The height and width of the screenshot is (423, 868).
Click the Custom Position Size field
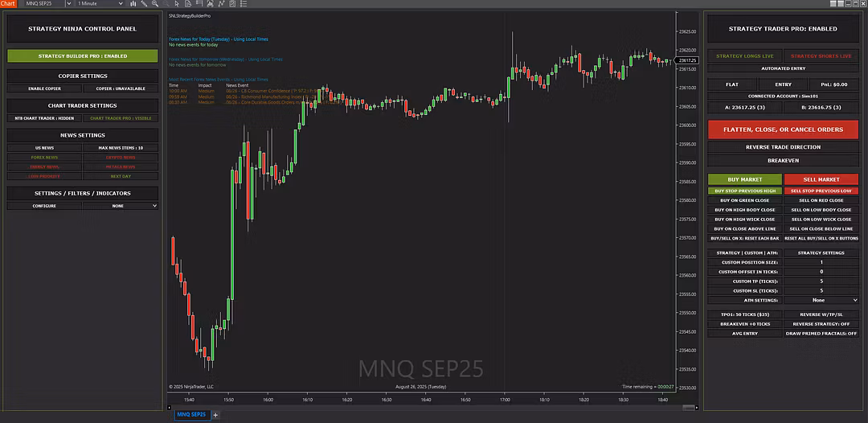821,262
